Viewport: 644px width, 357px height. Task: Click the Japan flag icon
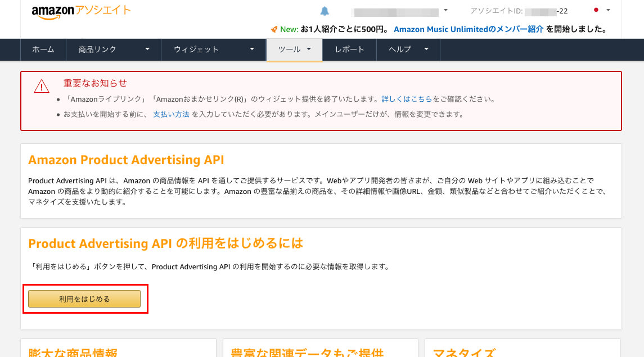click(596, 10)
